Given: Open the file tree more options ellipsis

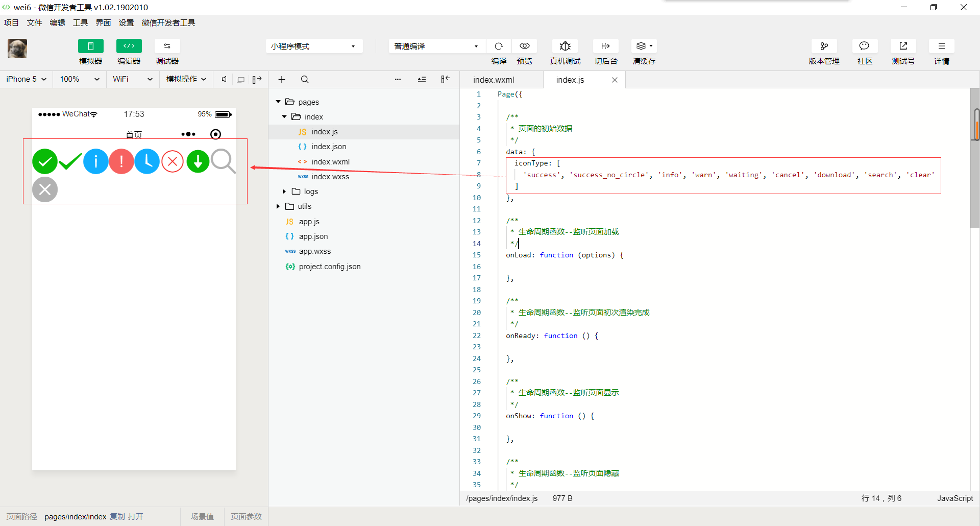Looking at the screenshot, I should (x=398, y=79).
